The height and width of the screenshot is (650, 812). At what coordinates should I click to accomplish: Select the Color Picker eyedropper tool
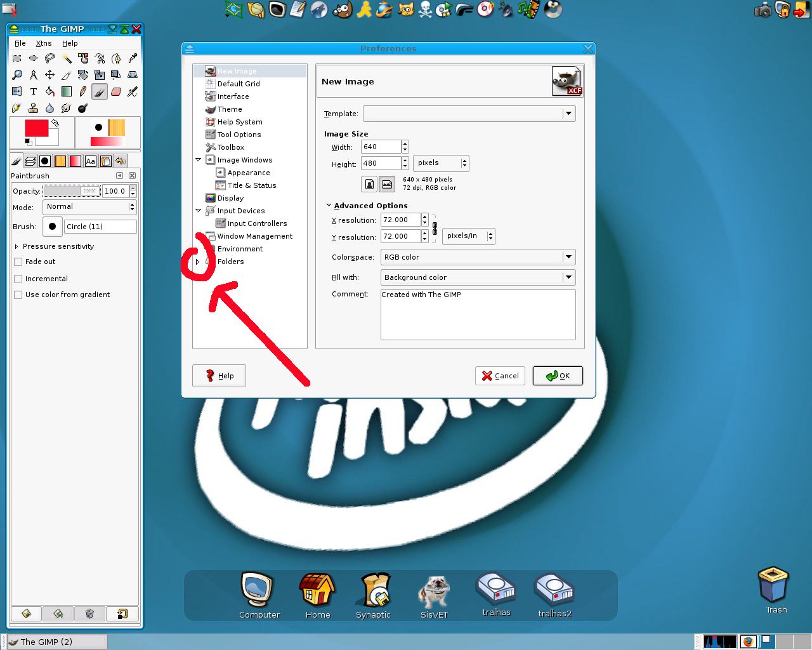tap(133, 58)
